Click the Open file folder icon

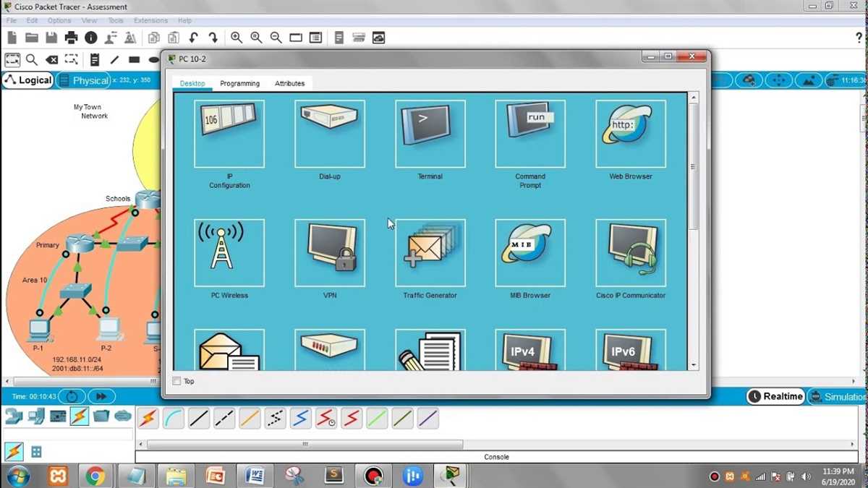pos(32,38)
